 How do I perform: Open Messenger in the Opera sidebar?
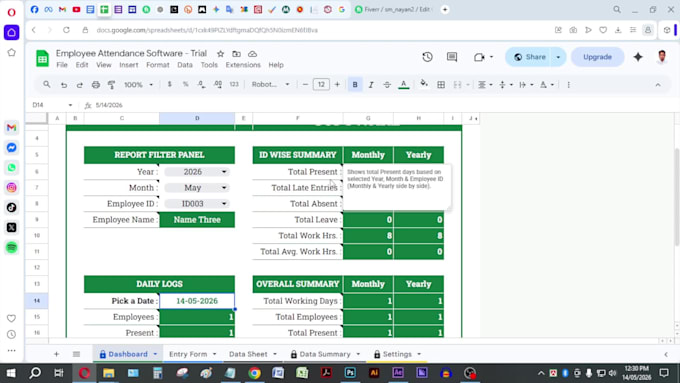(12, 148)
